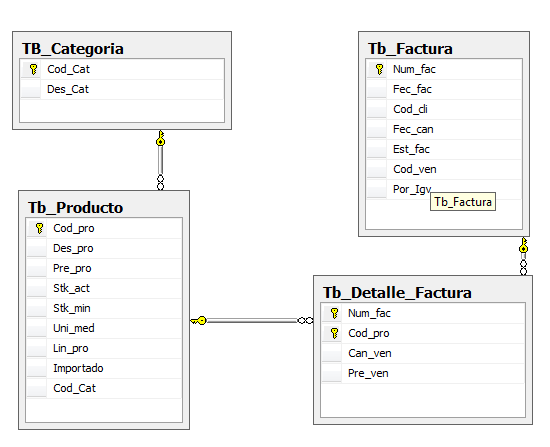The image size is (550, 447).
Task: Click the primary key icon beside Cod_Cat in TB_Categoria
Action: (33, 69)
